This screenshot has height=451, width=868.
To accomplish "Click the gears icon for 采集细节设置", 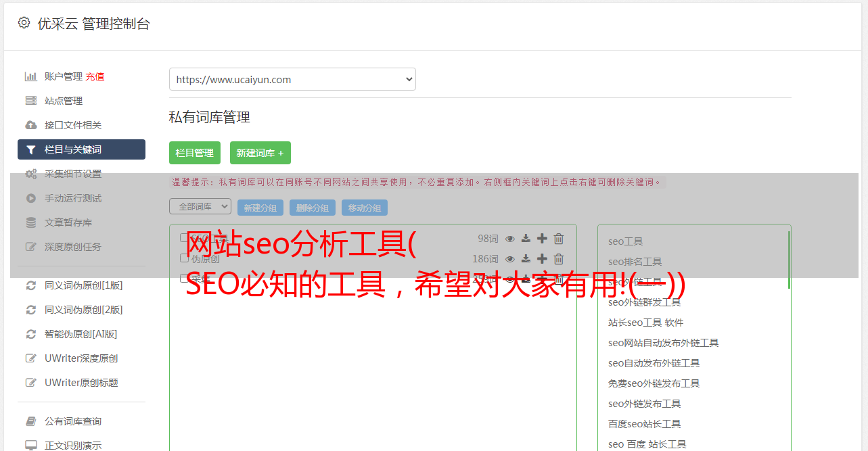I will 30,174.
